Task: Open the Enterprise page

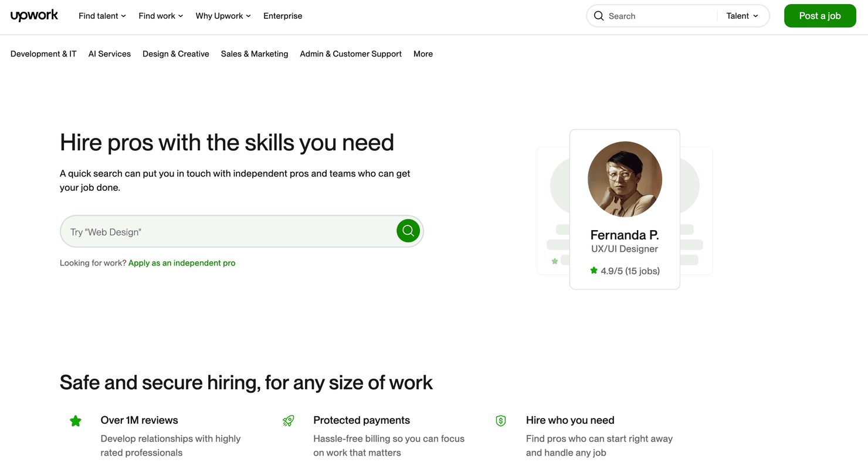Action: (x=283, y=16)
